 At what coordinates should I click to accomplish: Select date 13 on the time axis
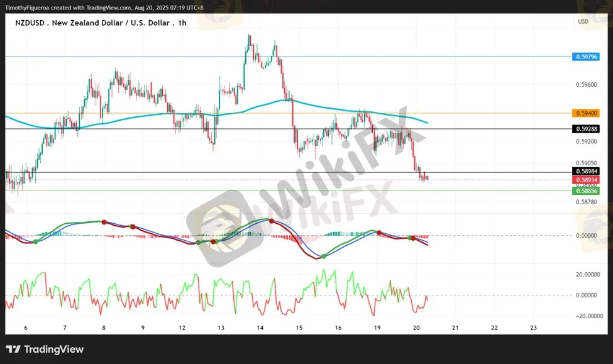221,328
